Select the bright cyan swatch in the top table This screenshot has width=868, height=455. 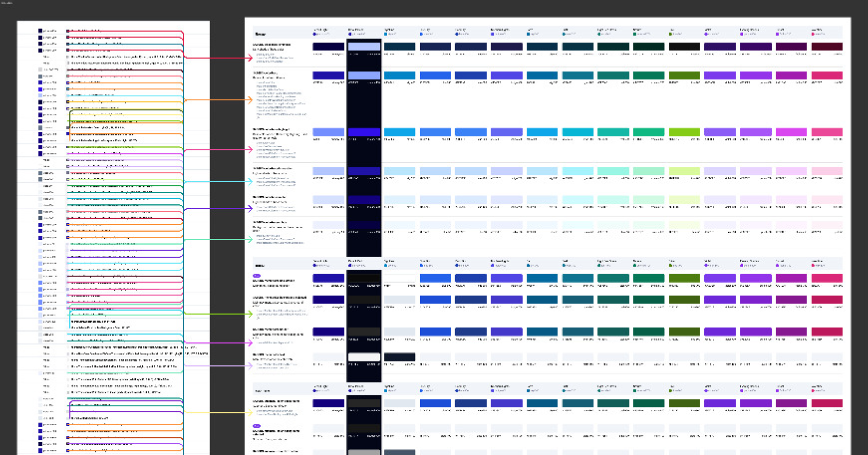(578, 132)
